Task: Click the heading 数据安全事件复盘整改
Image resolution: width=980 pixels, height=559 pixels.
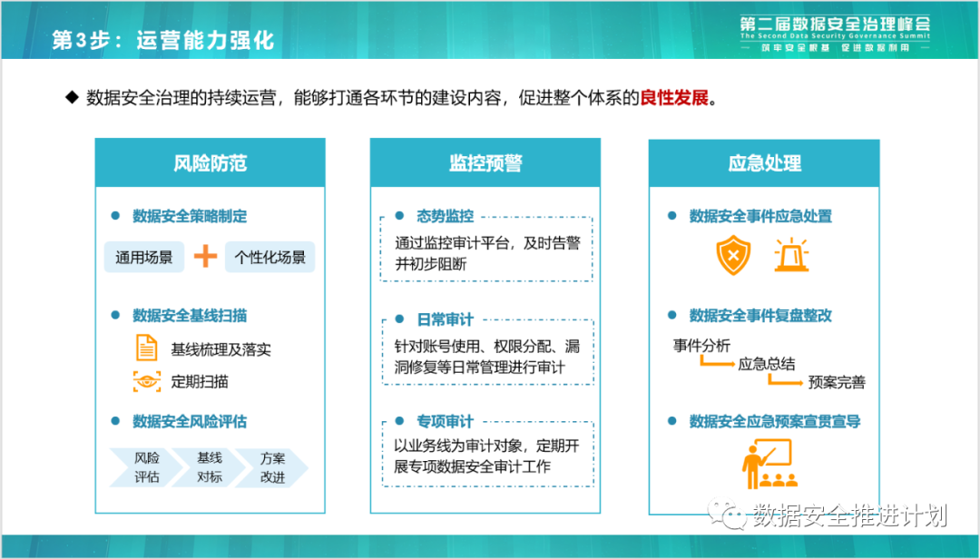Action: point(760,316)
